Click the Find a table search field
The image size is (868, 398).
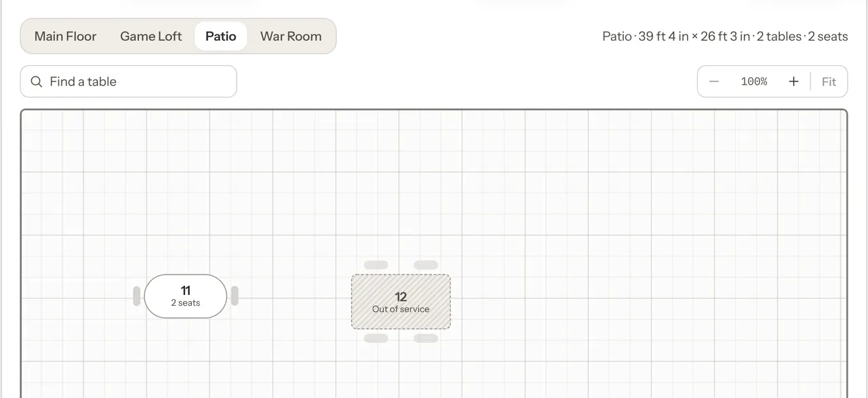[x=129, y=81]
